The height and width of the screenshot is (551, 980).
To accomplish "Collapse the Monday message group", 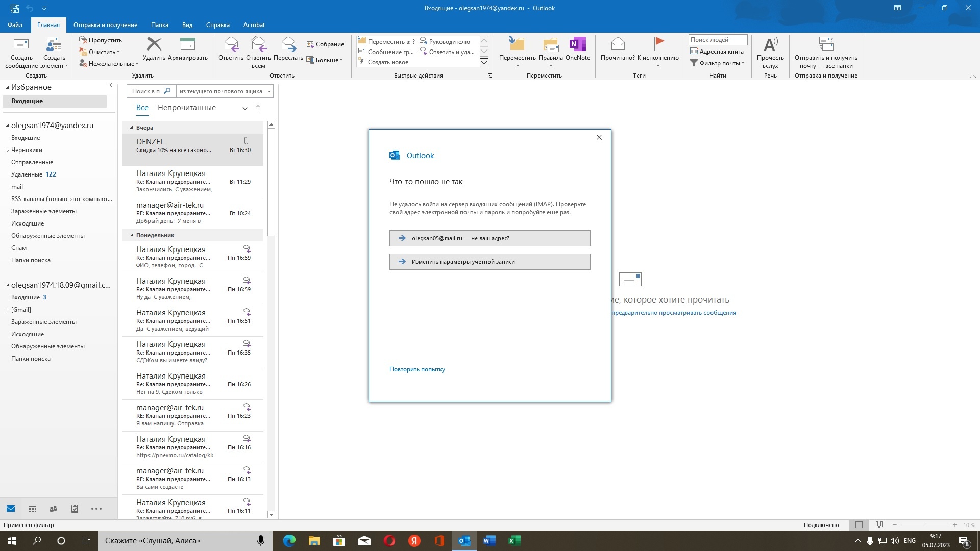I will click(x=132, y=235).
